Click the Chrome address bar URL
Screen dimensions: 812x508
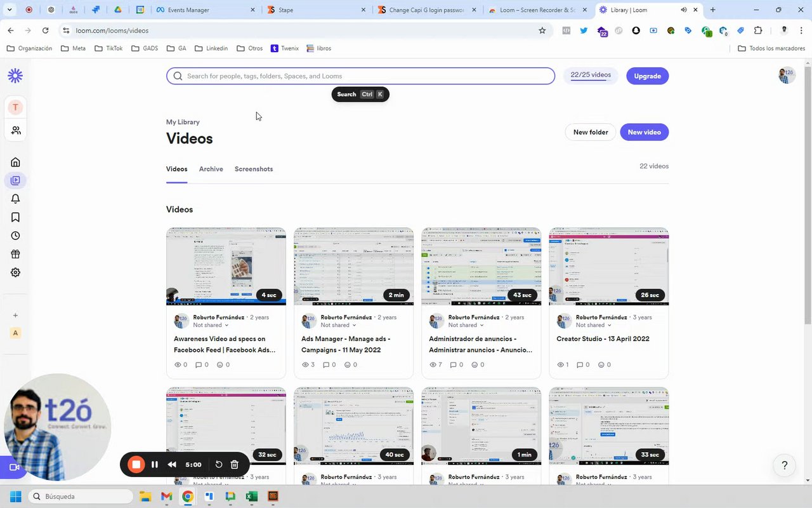click(112, 30)
